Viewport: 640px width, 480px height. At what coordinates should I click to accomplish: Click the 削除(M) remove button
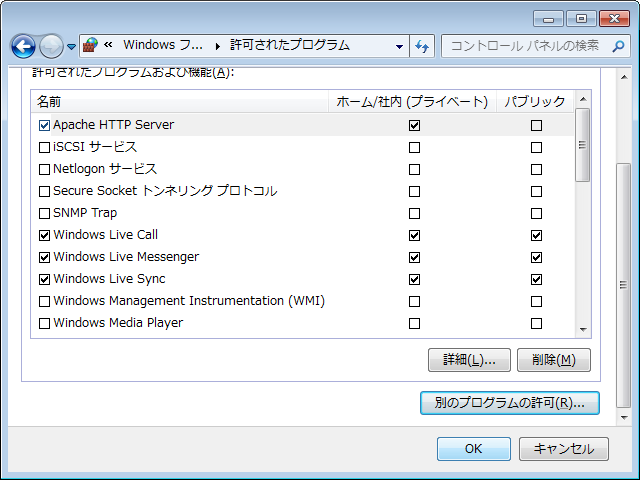tap(554, 360)
